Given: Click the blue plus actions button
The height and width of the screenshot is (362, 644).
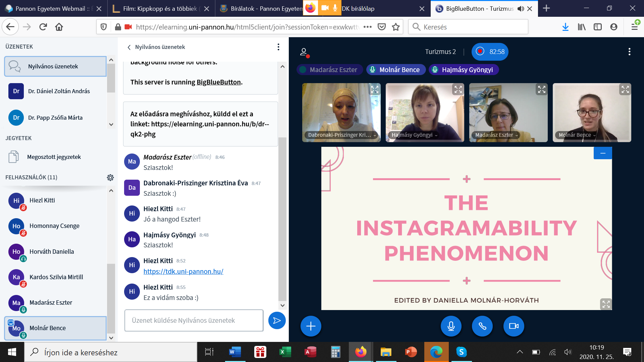Looking at the screenshot, I should click(x=311, y=326).
